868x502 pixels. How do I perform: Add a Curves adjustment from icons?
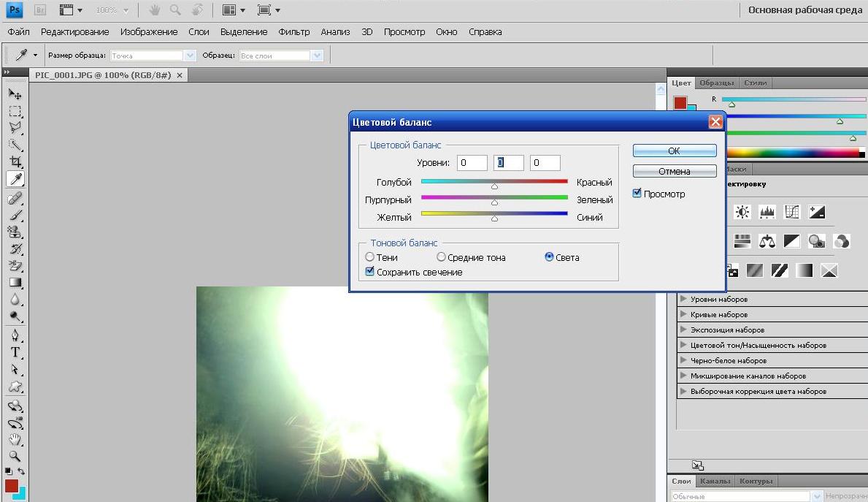tap(792, 212)
